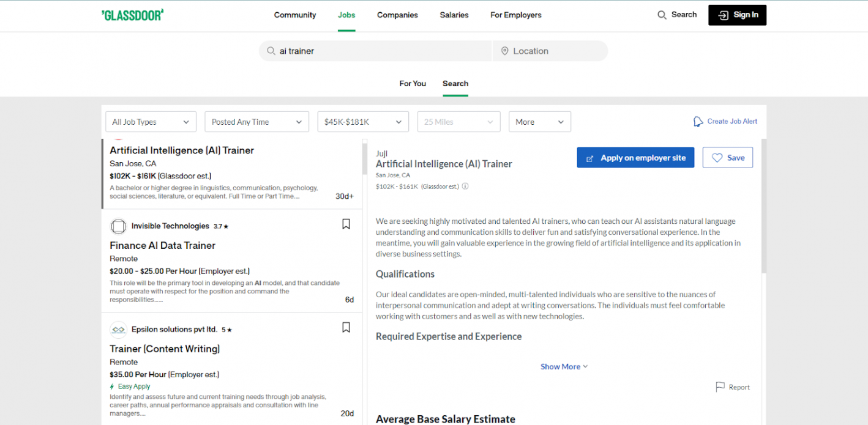The width and height of the screenshot is (868, 425).
Task: Bookmark the Finance AI Data Trainer job
Action: (x=346, y=224)
